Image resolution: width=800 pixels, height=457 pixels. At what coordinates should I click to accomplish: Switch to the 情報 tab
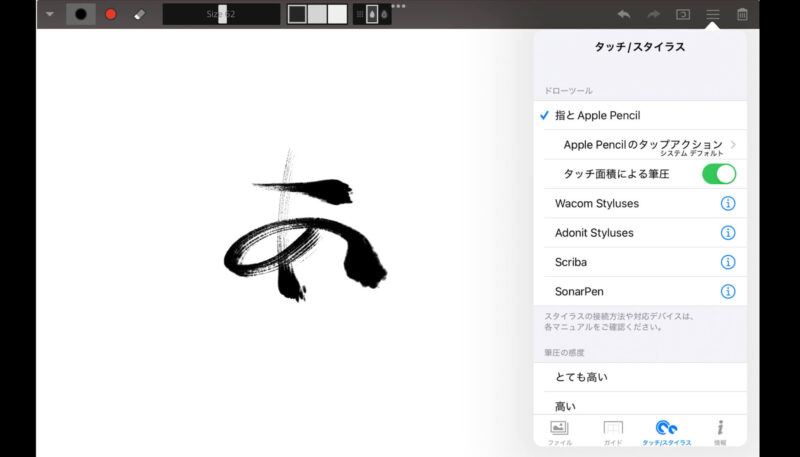point(720,433)
